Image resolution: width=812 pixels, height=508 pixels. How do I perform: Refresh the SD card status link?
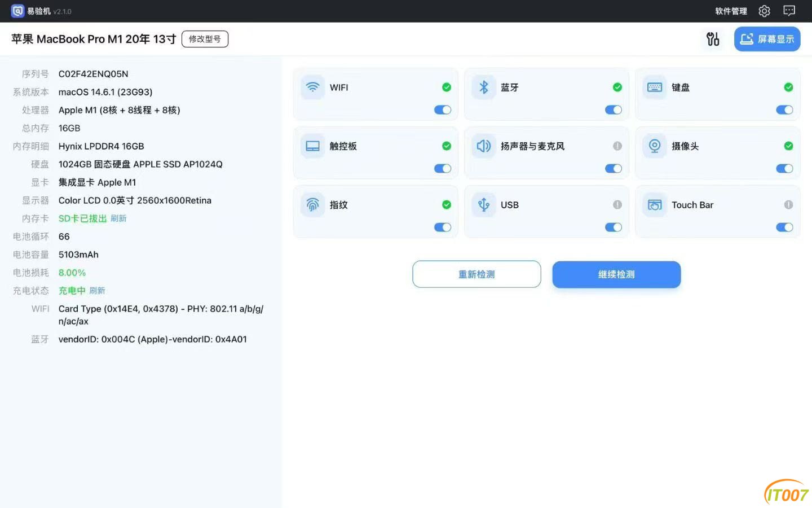(118, 218)
